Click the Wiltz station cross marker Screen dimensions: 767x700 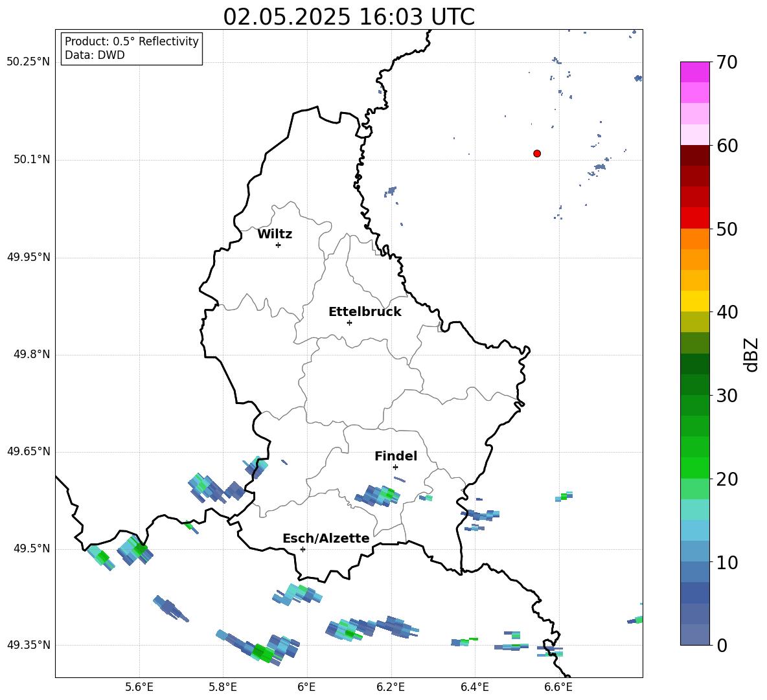point(279,245)
